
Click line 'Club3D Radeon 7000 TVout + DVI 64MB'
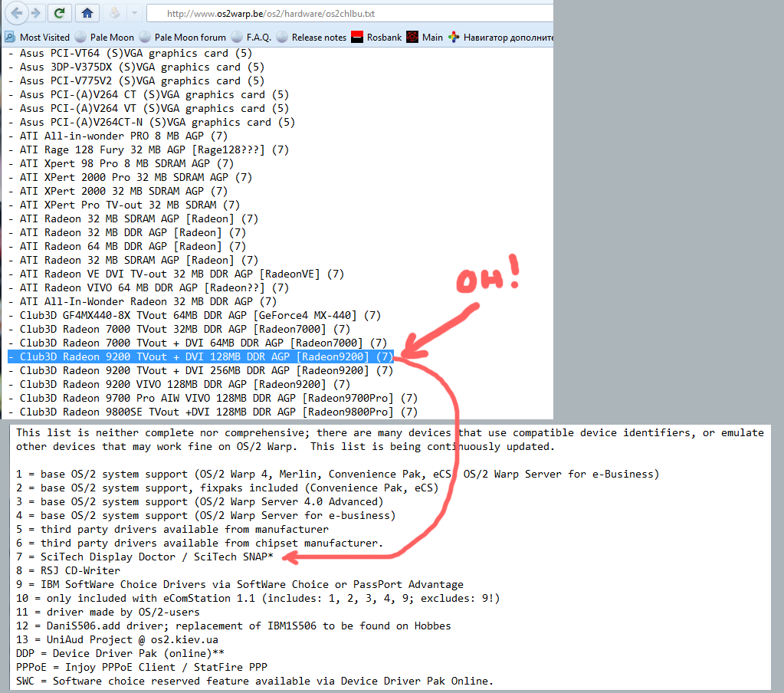click(x=198, y=343)
